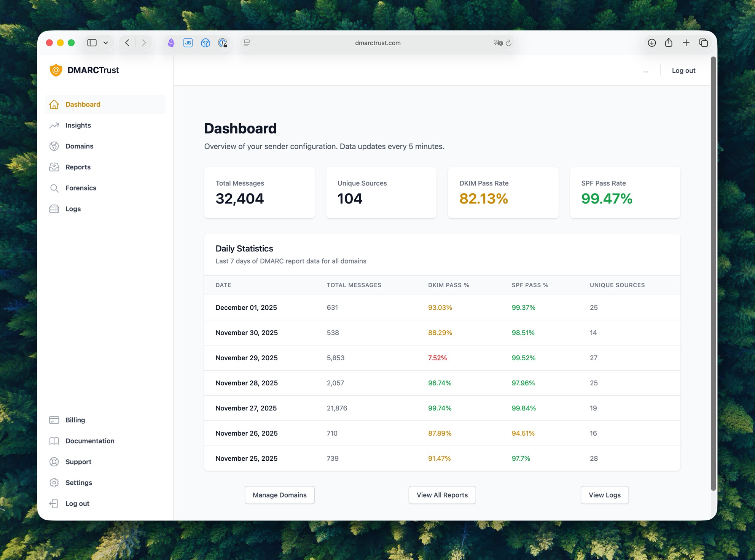The width and height of the screenshot is (755, 560).
Task: Open Domains via the globe icon
Action: (x=54, y=146)
